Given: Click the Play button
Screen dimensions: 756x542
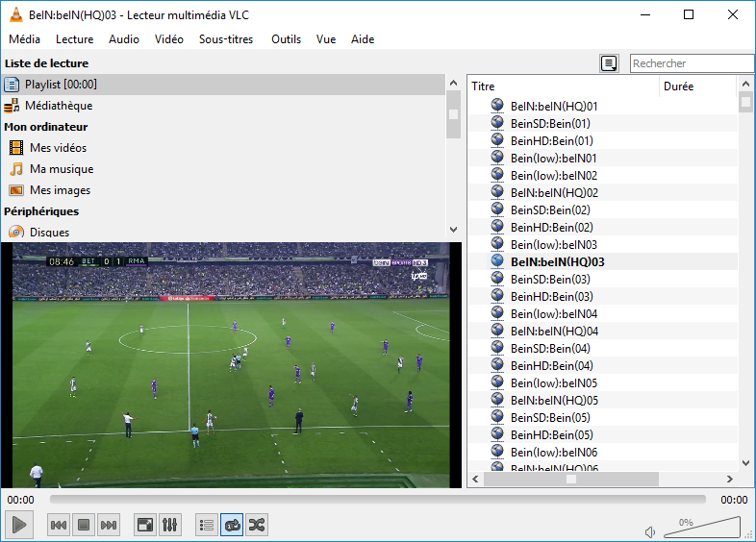Looking at the screenshot, I should pos(19,524).
